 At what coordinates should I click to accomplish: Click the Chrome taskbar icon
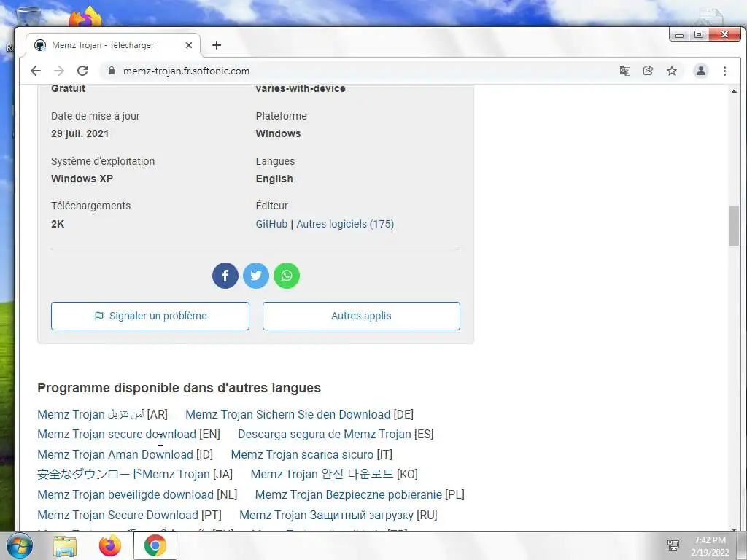(x=155, y=545)
